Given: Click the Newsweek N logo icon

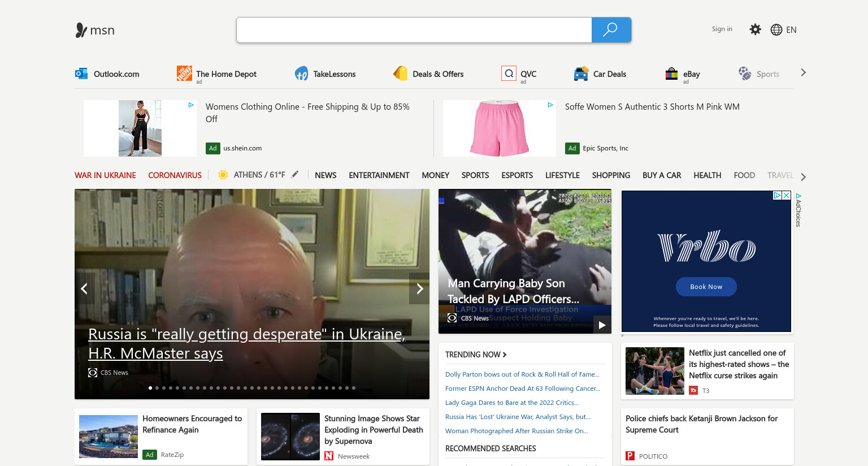Looking at the screenshot, I should [329, 456].
